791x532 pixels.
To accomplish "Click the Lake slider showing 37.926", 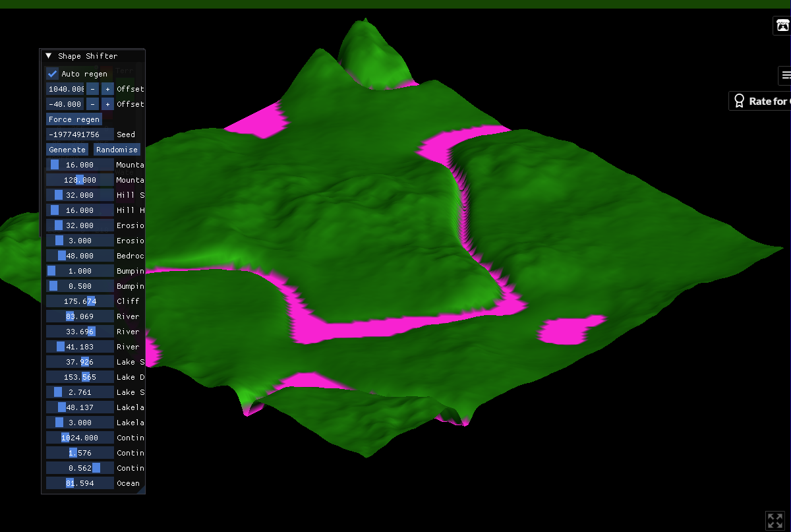I will coord(80,362).
